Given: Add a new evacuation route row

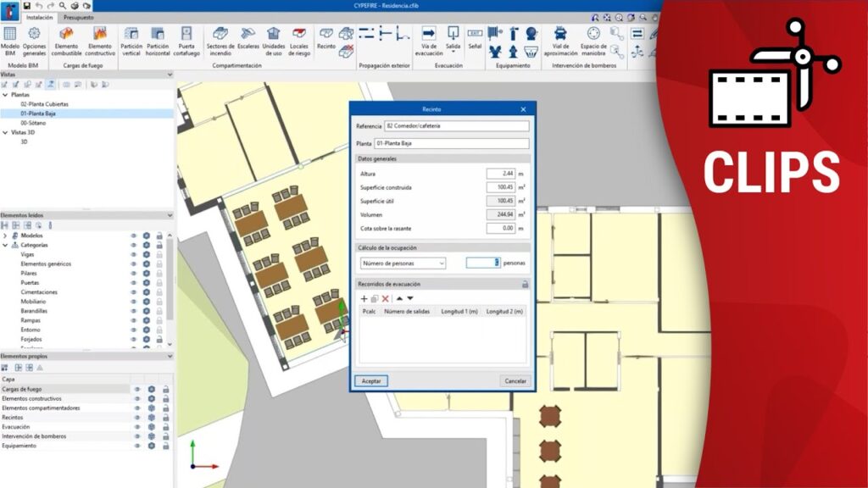Looking at the screenshot, I should tap(364, 299).
